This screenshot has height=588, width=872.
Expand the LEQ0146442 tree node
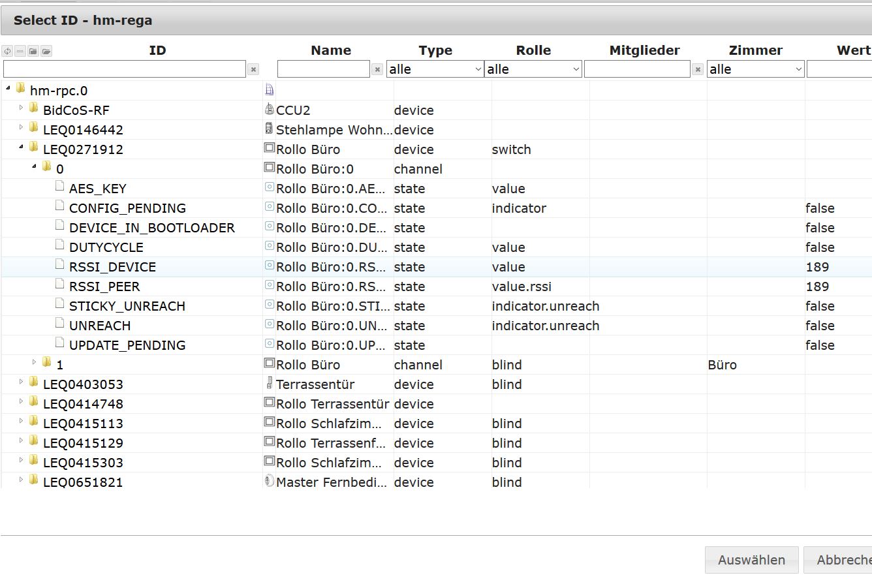21,127
